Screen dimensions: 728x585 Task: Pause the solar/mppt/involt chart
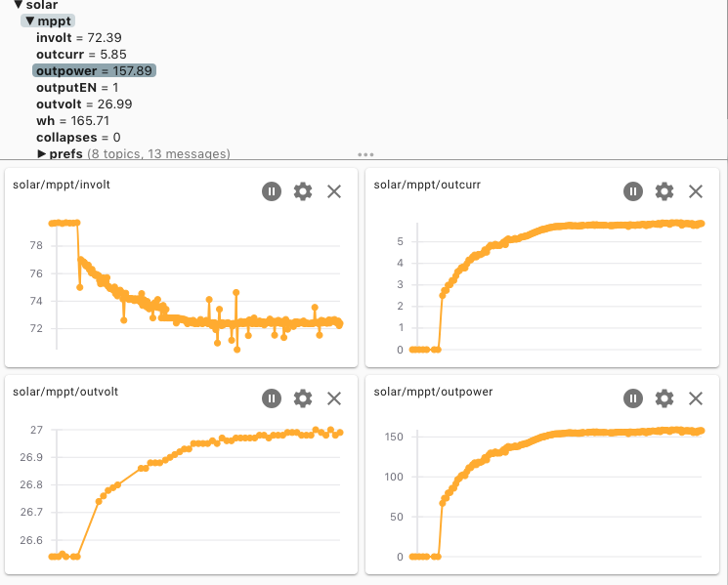click(272, 191)
